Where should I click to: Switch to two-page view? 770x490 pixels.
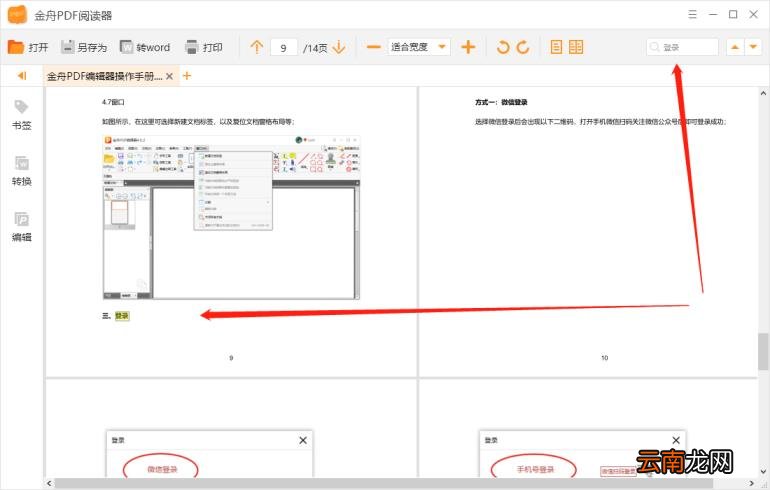coord(576,47)
